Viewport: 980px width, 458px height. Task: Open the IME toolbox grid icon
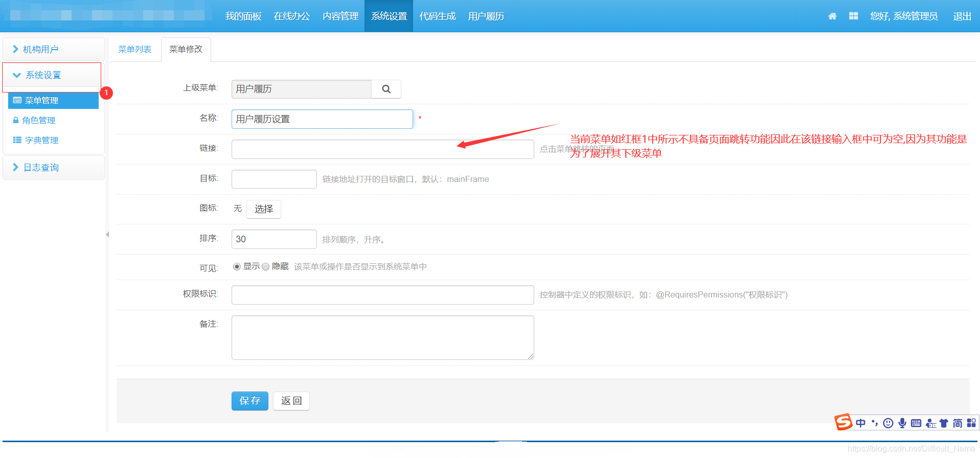pyautogui.click(x=971, y=423)
